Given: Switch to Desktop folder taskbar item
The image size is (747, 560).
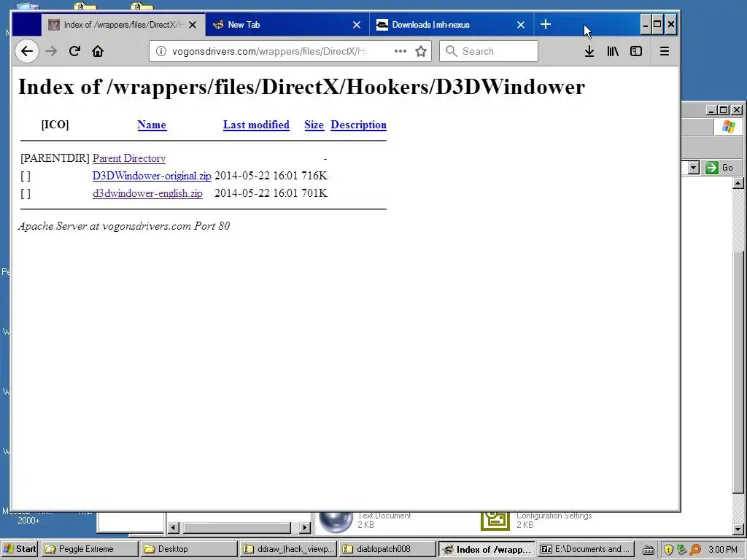Looking at the screenshot, I should [x=189, y=549].
